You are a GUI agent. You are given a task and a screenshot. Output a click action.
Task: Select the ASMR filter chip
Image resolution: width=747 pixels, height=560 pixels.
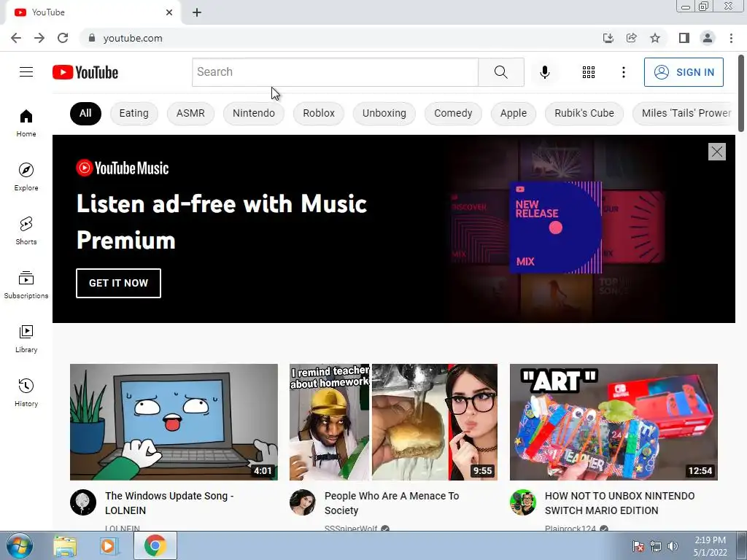tap(190, 113)
